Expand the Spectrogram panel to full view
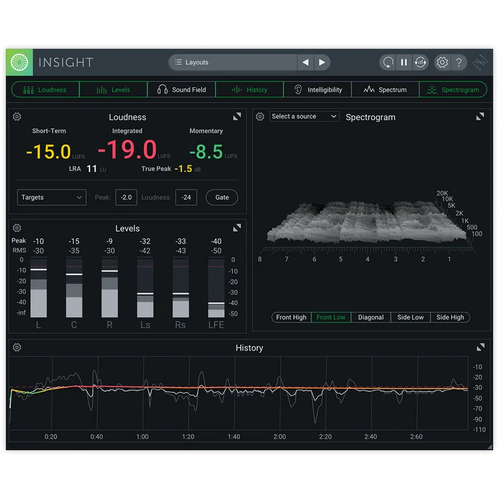500x500 pixels. click(480, 116)
